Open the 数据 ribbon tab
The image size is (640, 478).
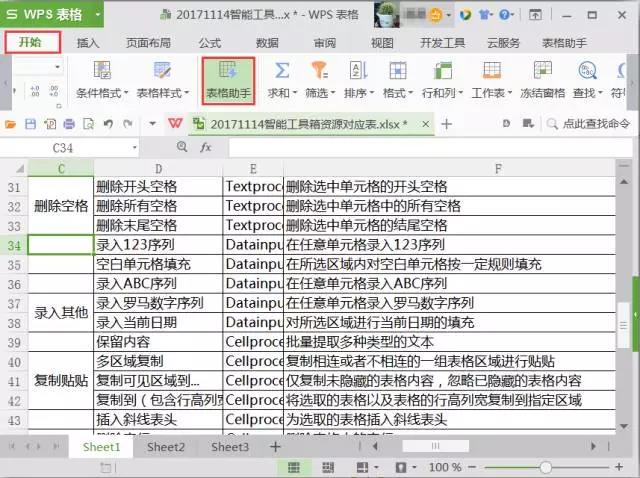coord(267,43)
